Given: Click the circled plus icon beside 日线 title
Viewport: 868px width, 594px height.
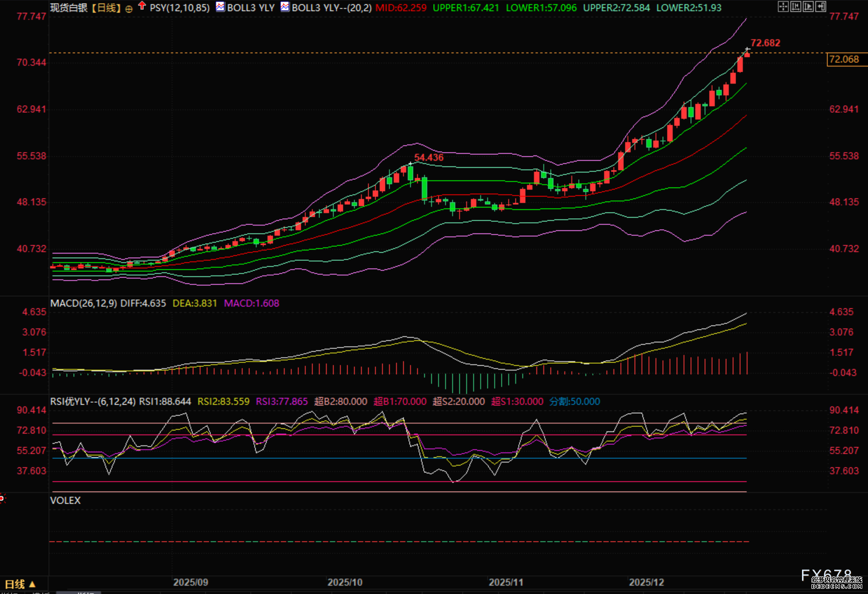Looking at the screenshot, I should coord(129,9).
